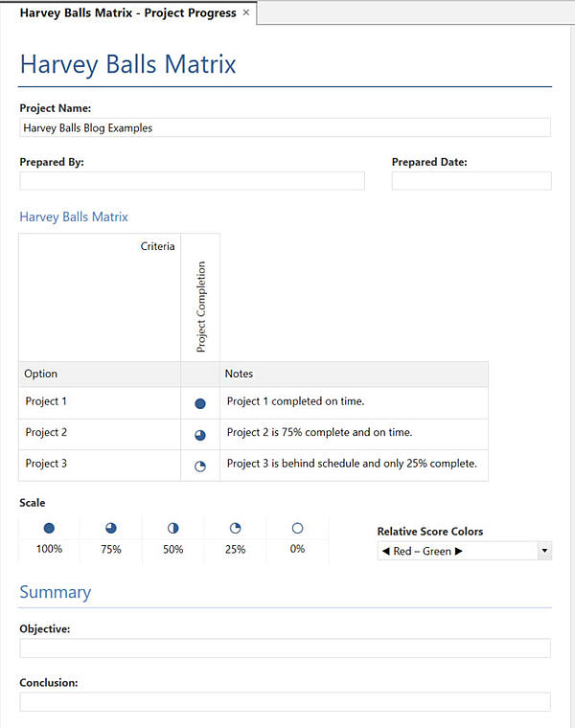Viewport: 575px width, 728px height.
Task: Close the Harvey Balls Matrix tab
Action: pos(246,12)
